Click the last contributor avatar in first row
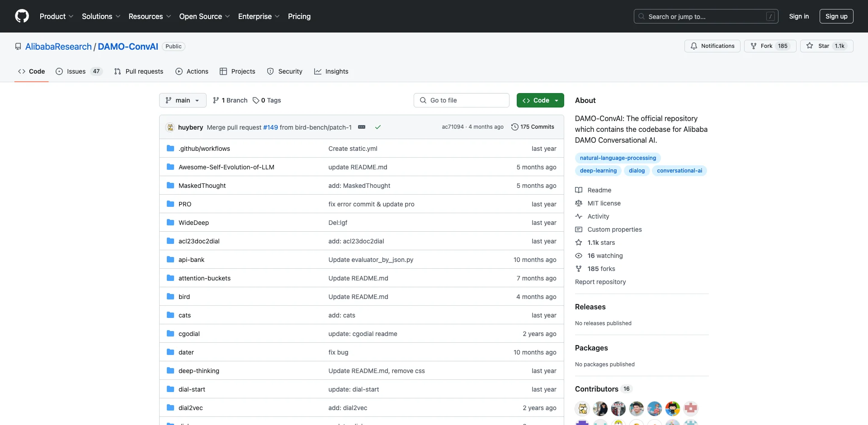 click(x=691, y=408)
